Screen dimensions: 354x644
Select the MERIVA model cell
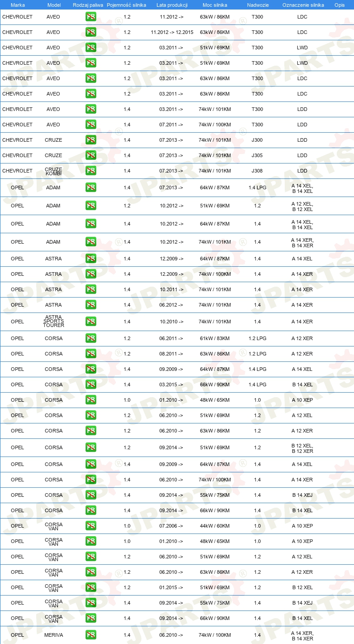(x=53, y=635)
